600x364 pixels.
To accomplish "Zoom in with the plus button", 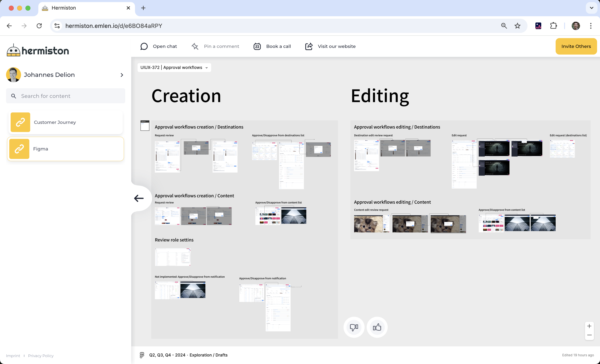I will (x=589, y=326).
